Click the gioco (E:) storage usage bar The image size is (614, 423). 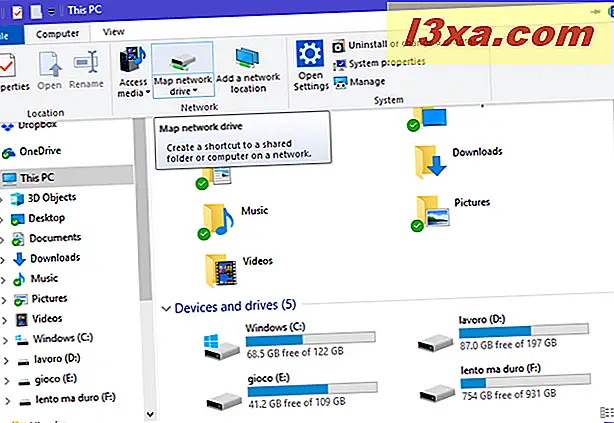click(312, 389)
